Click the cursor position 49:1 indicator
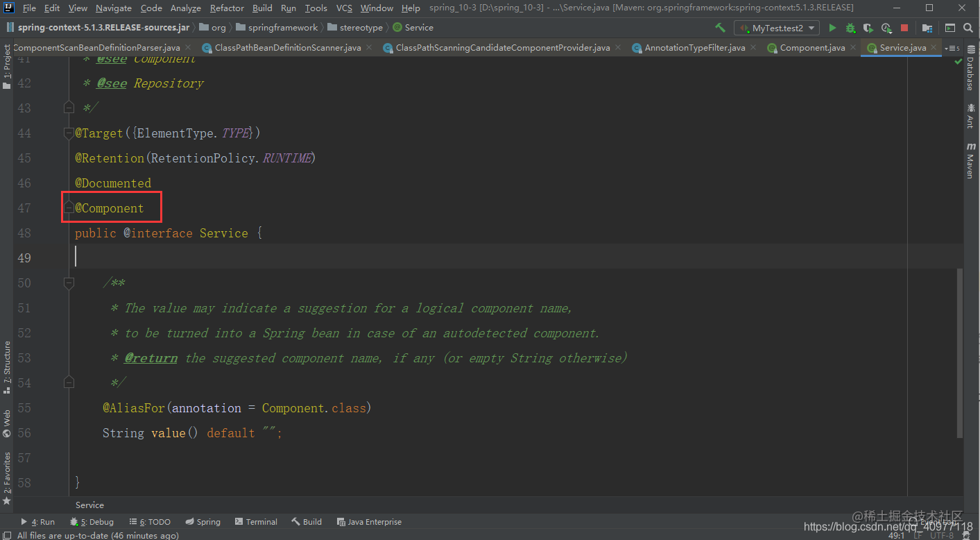 click(x=896, y=535)
